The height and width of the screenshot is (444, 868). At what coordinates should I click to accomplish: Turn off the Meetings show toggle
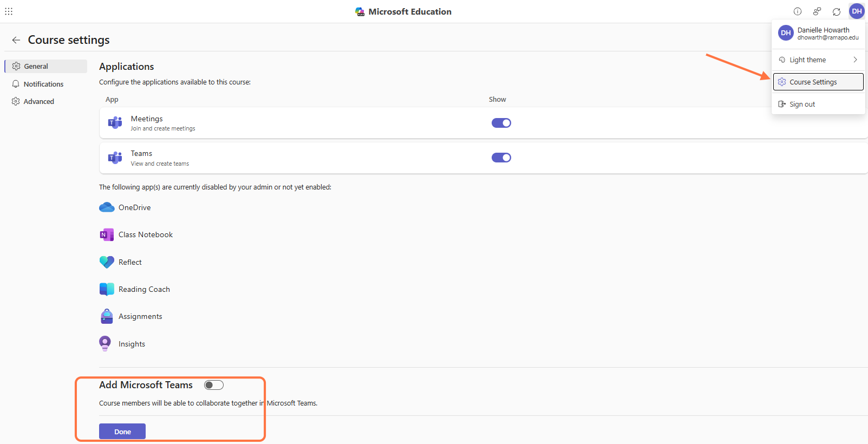click(501, 123)
